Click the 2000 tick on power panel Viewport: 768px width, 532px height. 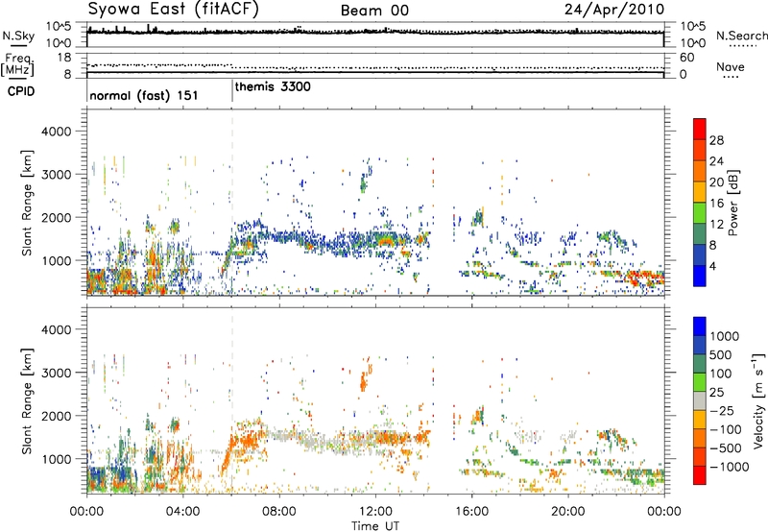(x=57, y=217)
